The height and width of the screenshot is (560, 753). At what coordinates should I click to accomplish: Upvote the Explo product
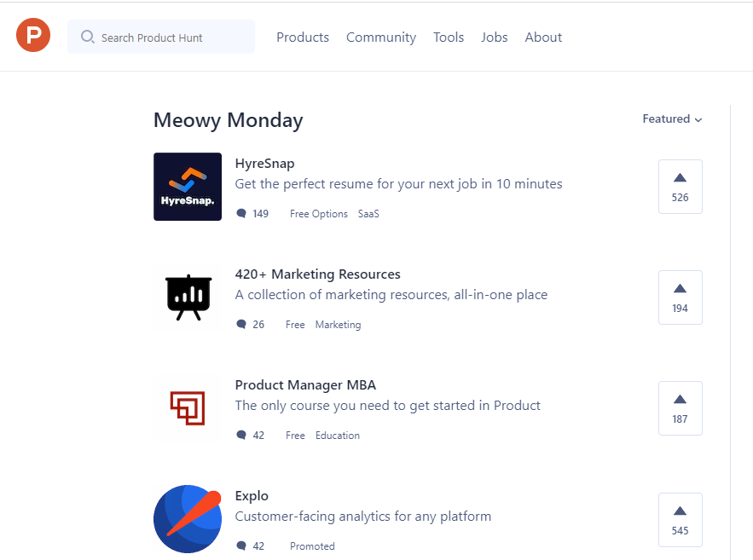(x=680, y=519)
